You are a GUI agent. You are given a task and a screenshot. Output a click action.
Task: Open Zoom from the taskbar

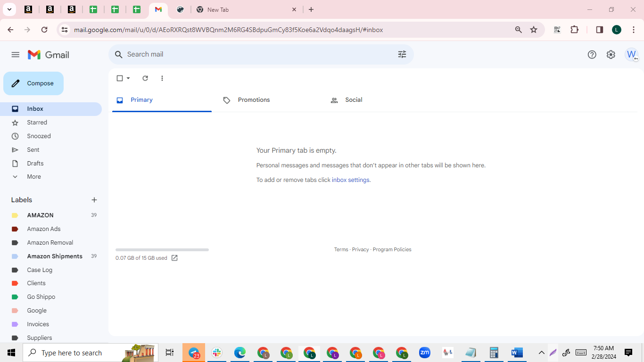click(425, 353)
